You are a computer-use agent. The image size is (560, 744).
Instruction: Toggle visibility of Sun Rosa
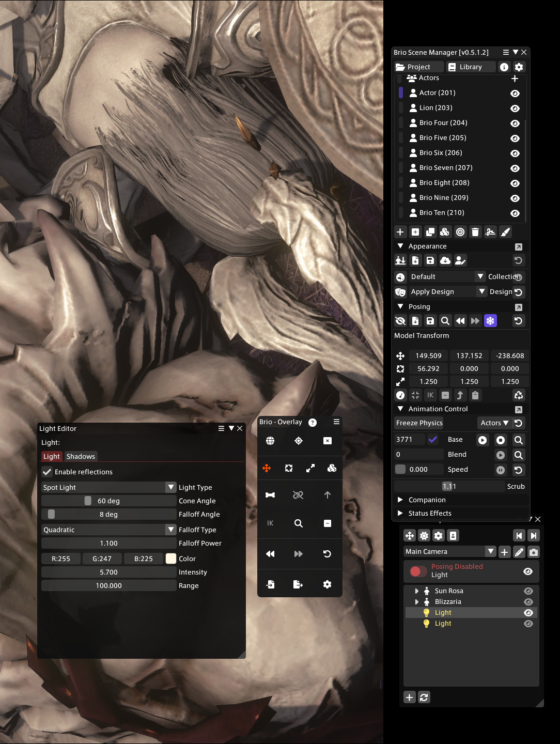528,591
